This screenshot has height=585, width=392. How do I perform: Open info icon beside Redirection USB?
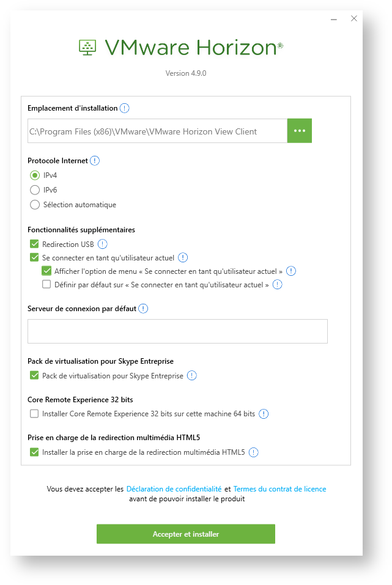pos(102,244)
